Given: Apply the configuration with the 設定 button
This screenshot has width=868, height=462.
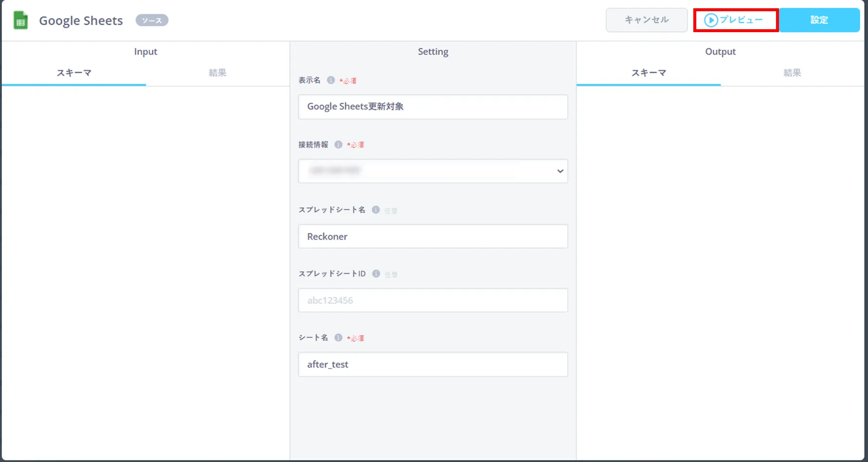Looking at the screenshot, I should (819, 20).
